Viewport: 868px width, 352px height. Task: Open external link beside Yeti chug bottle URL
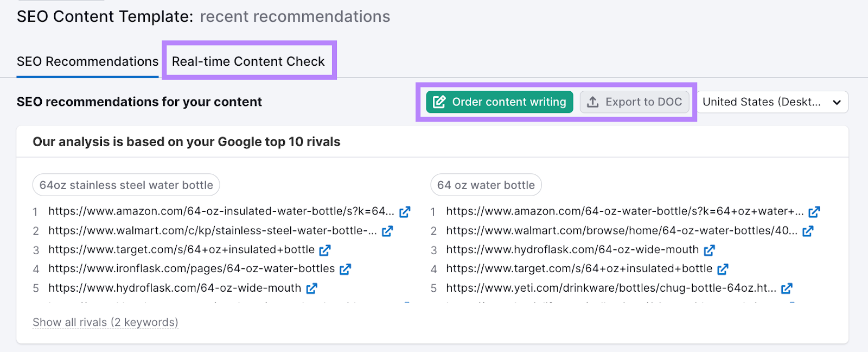[x=787, y=288]
